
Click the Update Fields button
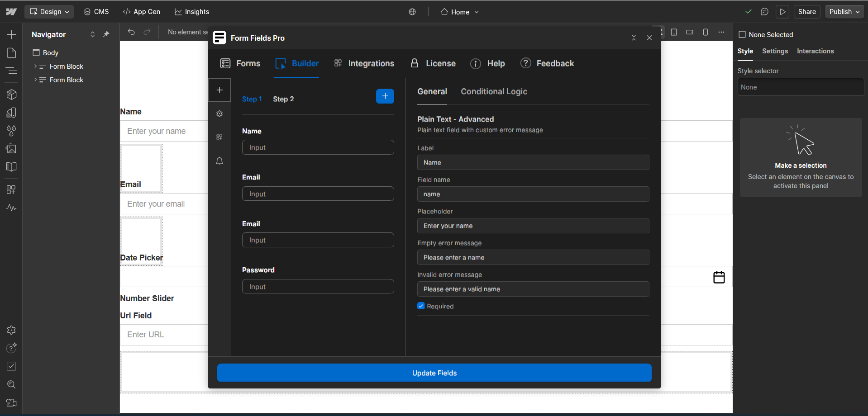pyautogui.click(x=434, y=373)
